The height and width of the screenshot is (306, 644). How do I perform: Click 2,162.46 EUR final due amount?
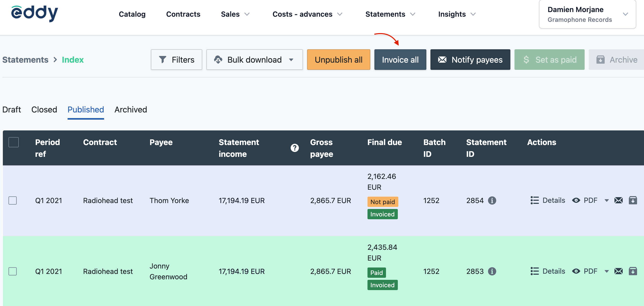click(x=382, y=182)
